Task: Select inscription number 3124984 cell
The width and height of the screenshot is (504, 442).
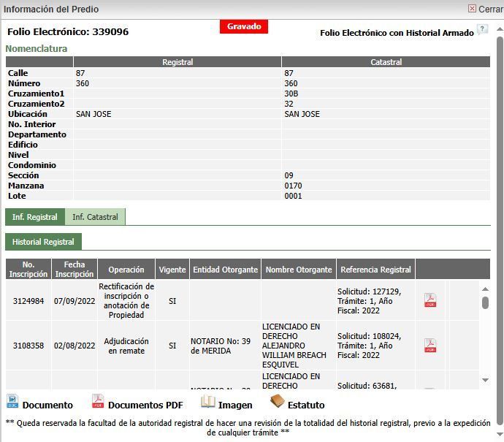Action: pos(28,301)
